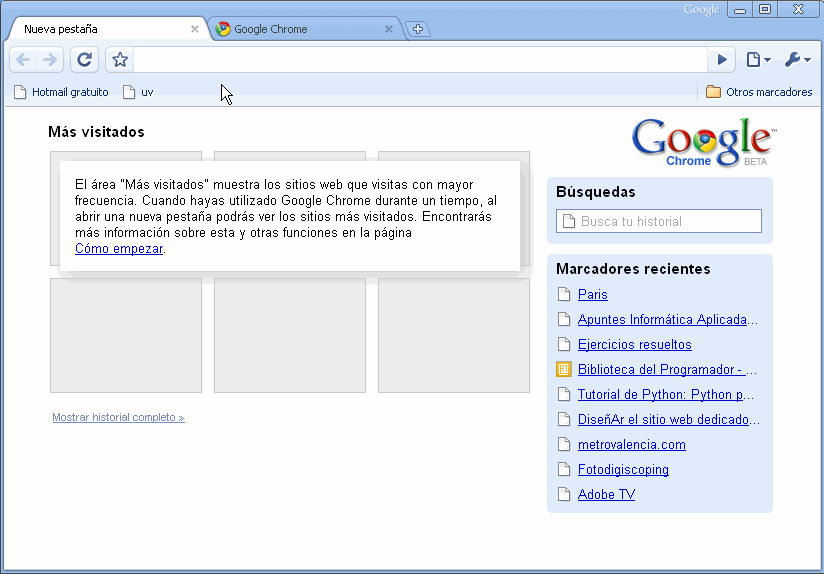Click the page icon beside metrovalencia.com
This screenshot has height=574, width=824.
pos(563,444)
